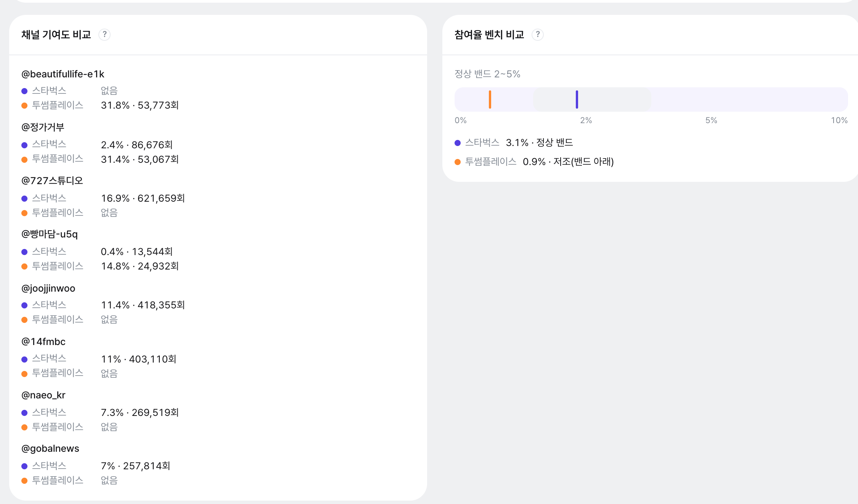858x504 pixels.
Task: Click the 10% axis label
Action: click(x=839, y=120)
